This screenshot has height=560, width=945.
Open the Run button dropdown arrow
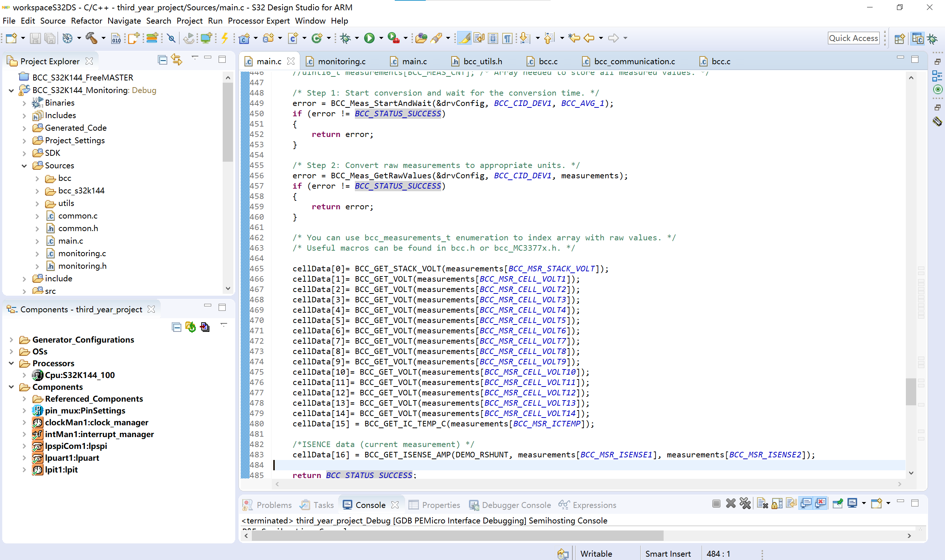click(x=381, y=38)
